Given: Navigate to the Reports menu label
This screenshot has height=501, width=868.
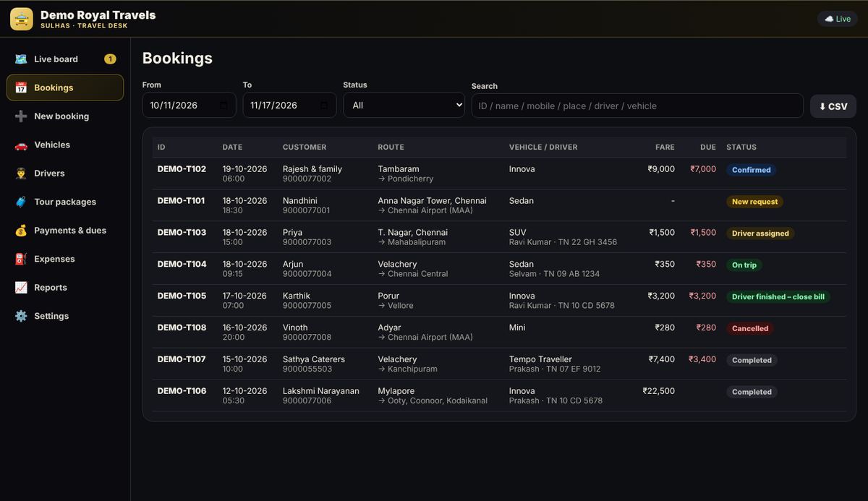Looking at the screenshot, I should pos(51,288).
